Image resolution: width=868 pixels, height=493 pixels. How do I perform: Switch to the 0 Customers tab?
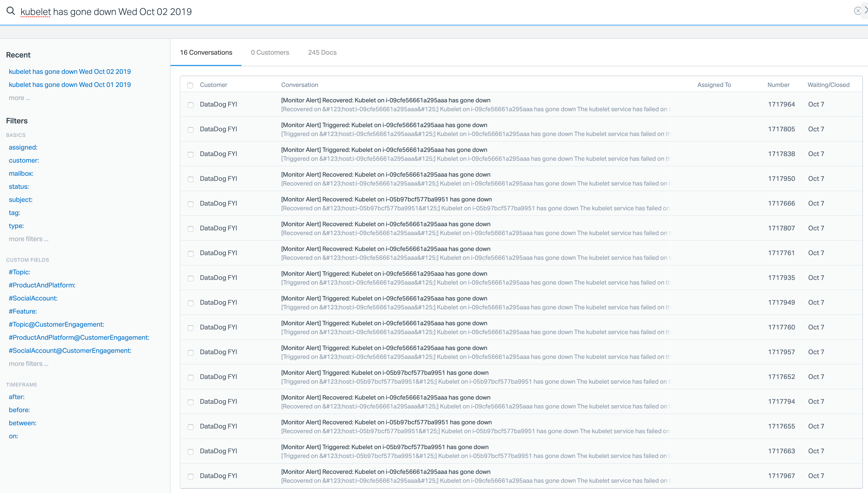click(x=270, y=53)
